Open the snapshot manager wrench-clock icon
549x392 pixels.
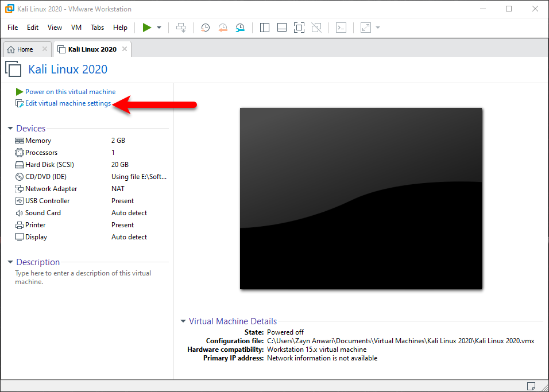click(240, 28)
